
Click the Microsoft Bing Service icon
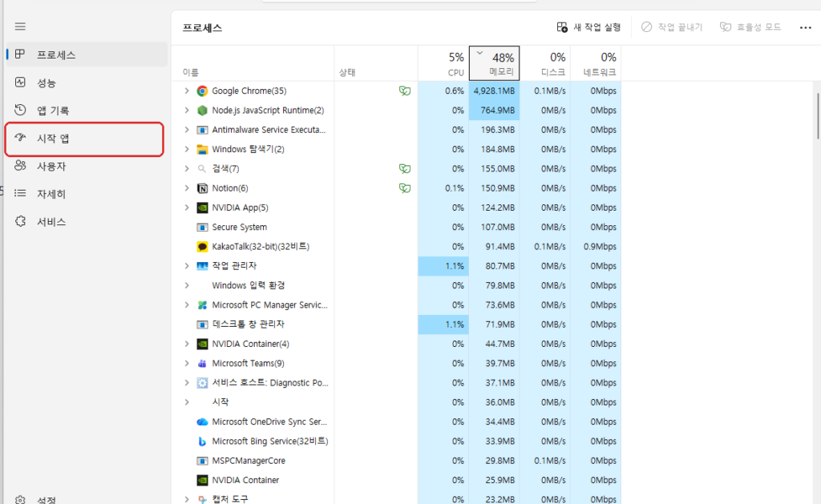202,442
